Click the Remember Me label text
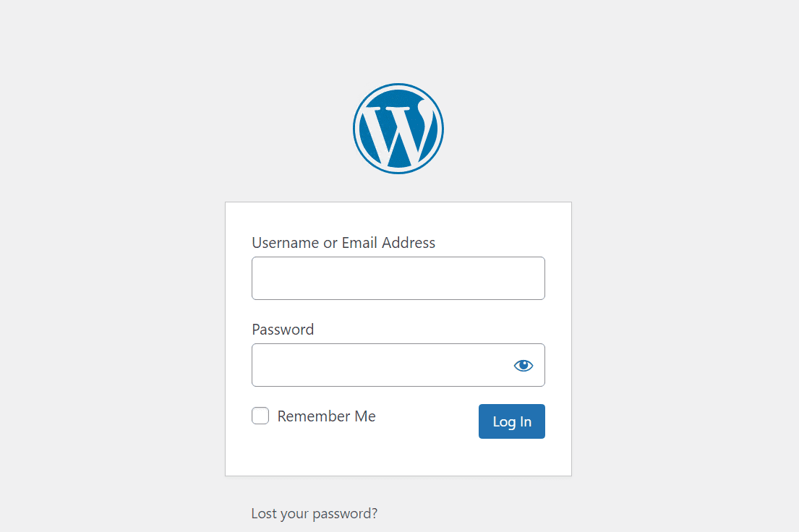 tap(326, 416)
